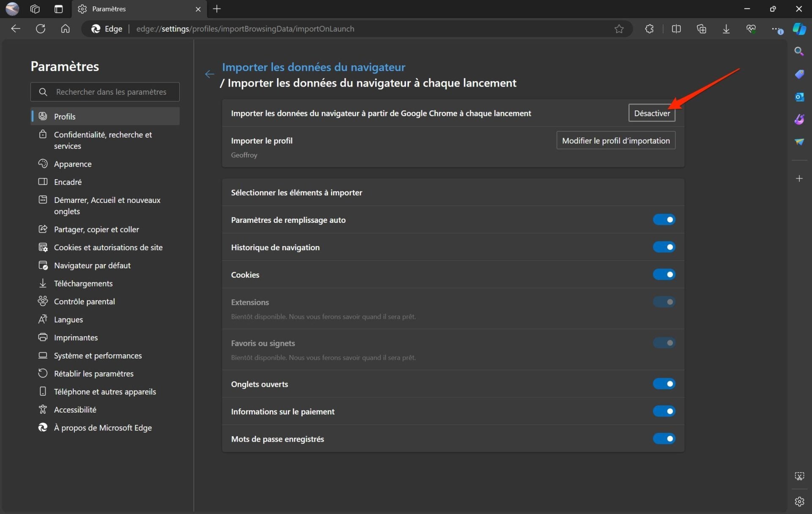
Task: Open Collections toolbar icon
Action: 701,29
